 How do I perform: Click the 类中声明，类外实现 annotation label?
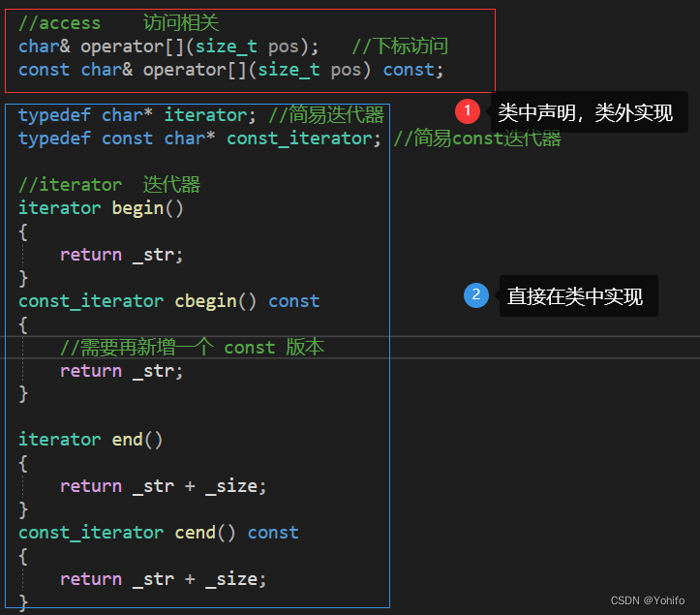click(585, 113)
